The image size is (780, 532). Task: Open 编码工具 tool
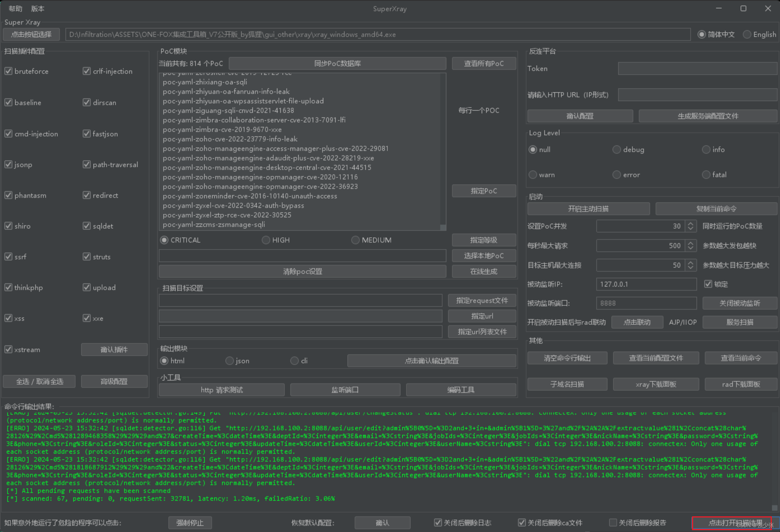pyautogui.click(x=461, y=390)
